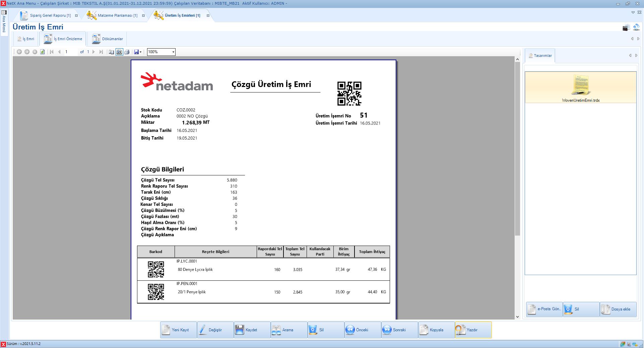Click the video clapperboard icon
Viewport: 644px width, 348px height.
pyautogui.click(x=626, y=28)
